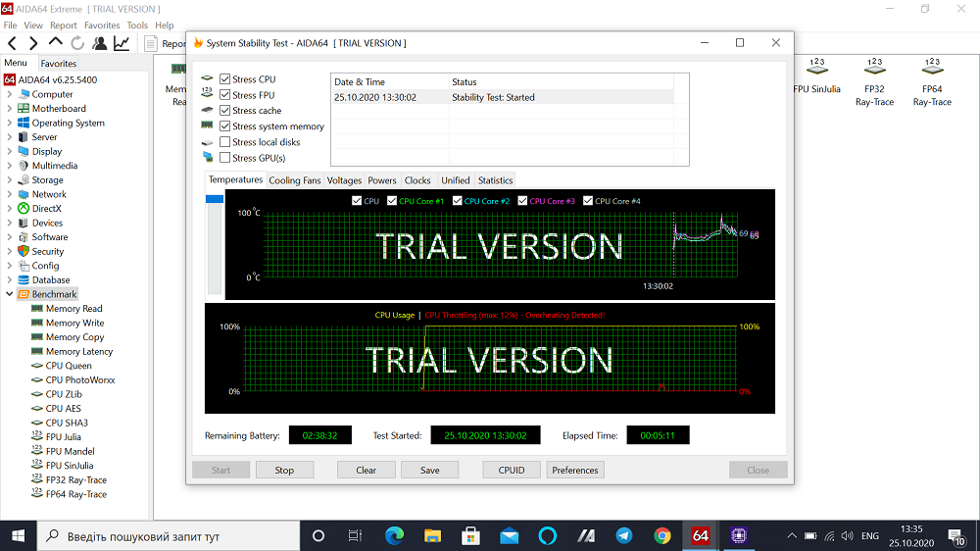
Task: Select the FP32 Ray-Trace benchmark icon in main pane
Action: [874, 82]
